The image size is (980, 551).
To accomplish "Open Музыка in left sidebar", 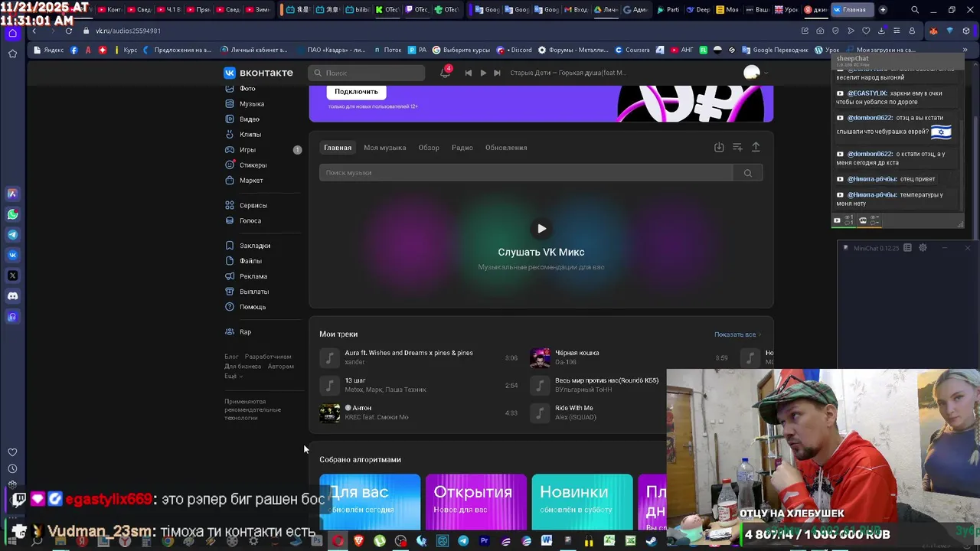I will pos(252,104).
